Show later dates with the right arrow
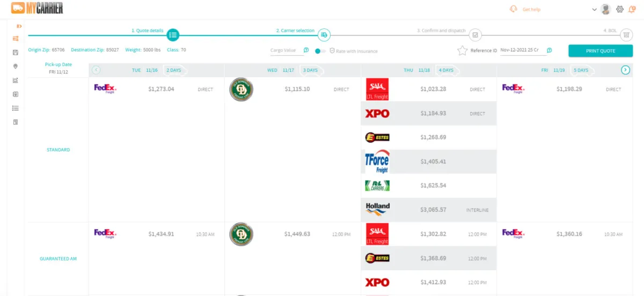644x296 pixels. point(626,70)
